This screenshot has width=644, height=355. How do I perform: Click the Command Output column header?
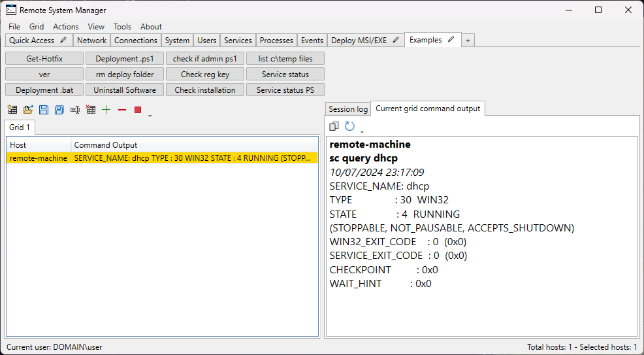click(195, 145)
